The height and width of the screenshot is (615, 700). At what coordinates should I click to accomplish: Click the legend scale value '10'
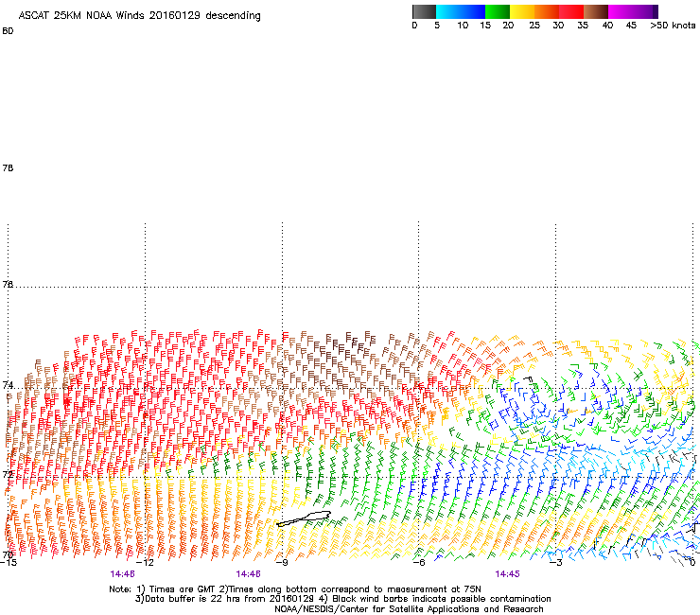pos(463,26)
